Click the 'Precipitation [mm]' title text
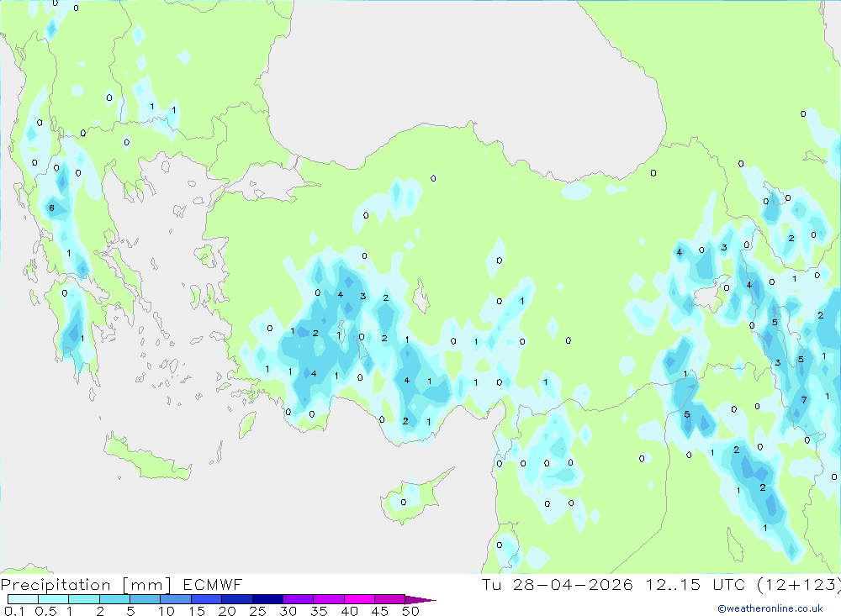This screenshot has width=841, height=616. tap(86, 585)
